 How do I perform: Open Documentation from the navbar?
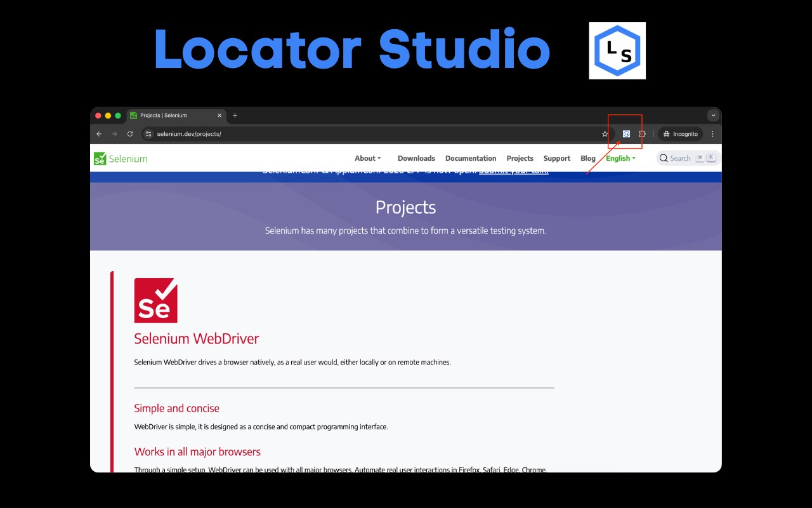click(471, 158)
